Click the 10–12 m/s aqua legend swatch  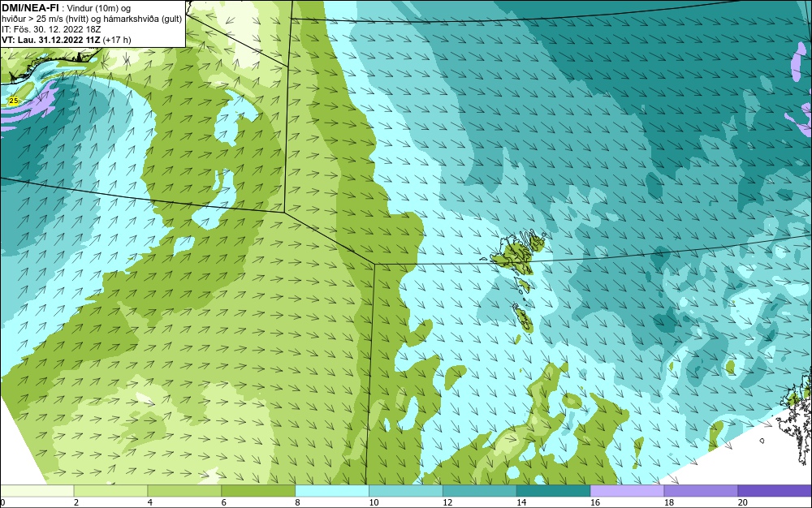pos(406,490)
